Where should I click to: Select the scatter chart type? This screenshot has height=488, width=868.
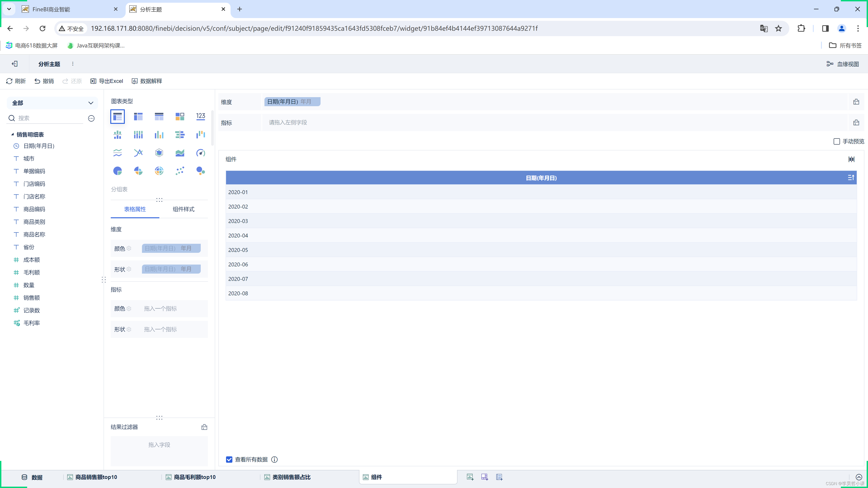point(180,171)
